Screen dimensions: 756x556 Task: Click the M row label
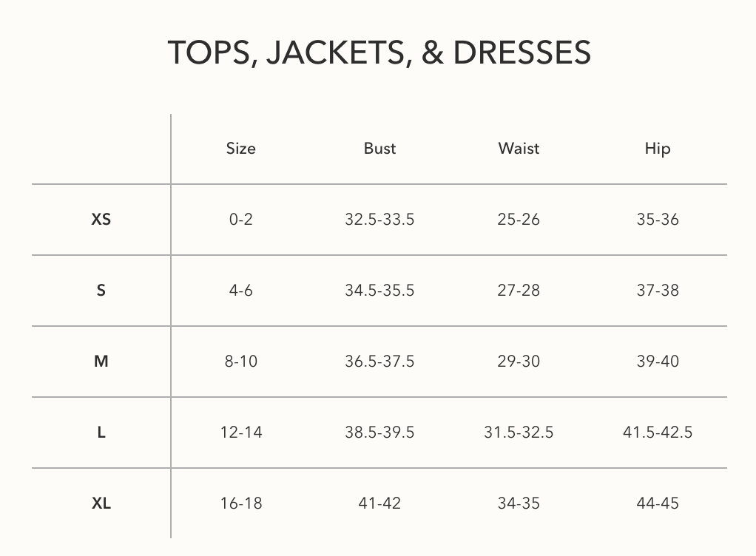(101, 361)
